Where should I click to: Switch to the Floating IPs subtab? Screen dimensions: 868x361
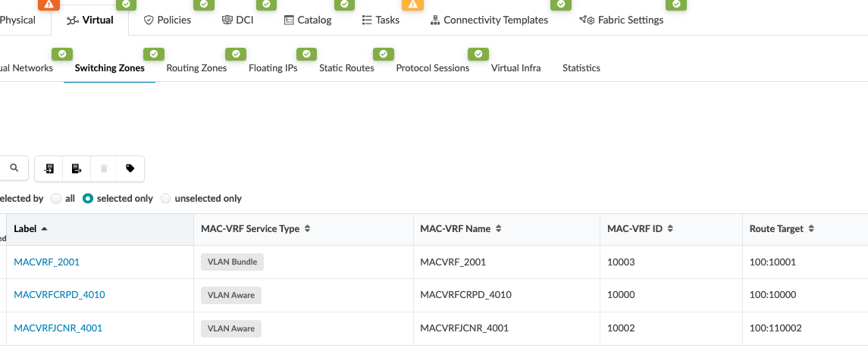pos(273,68)
